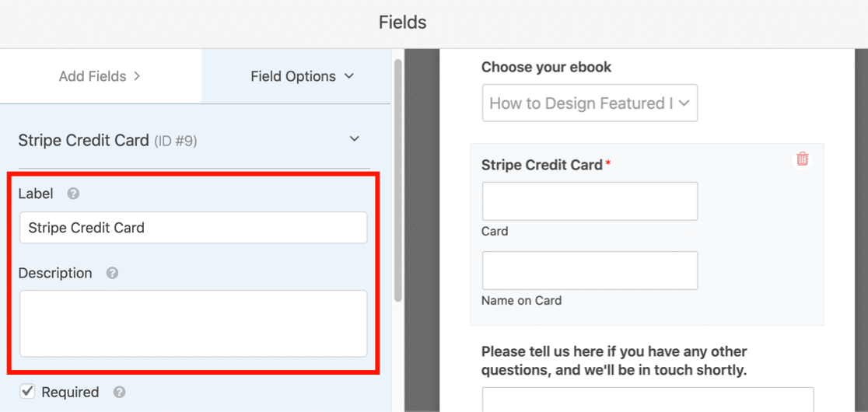The image size is (868, 412).
Task: Click the Label text input field
Action: point(193,227)
